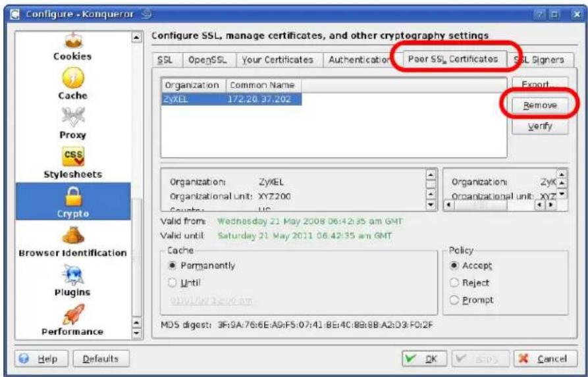The width and height of the screenshot is (588, 377).
Task: Select the ZyXEL certificate row
Action: 231,99
